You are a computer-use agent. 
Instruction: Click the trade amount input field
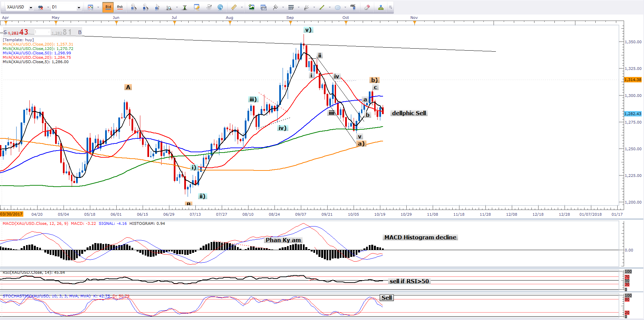[42, 32]
